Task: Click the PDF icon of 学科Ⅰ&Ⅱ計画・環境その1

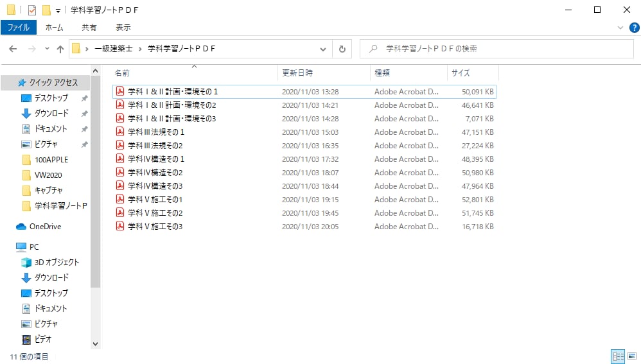Action: pyautogui.click(x=119, y=91)
